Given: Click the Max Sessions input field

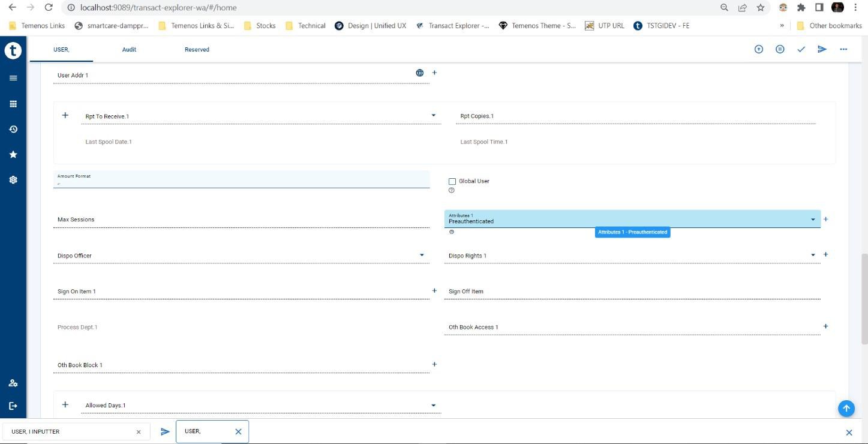Looking at the screenshot, I should (x=240, y=220).
